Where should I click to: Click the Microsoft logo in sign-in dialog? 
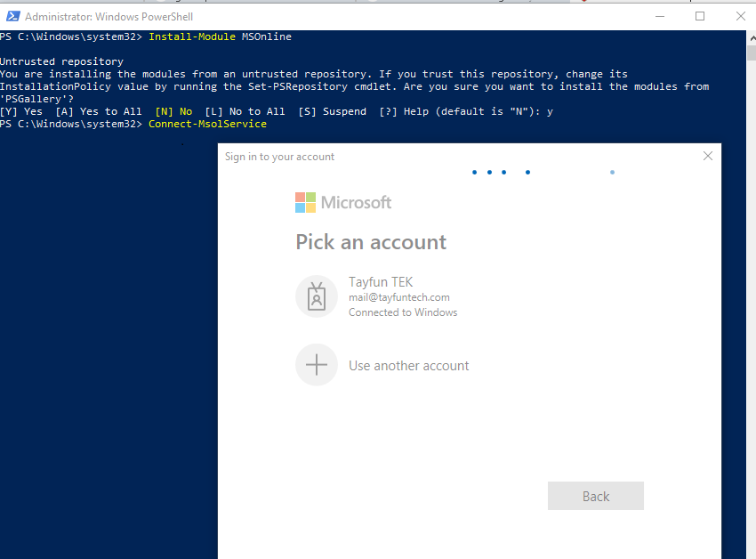(x=305, y=202)
